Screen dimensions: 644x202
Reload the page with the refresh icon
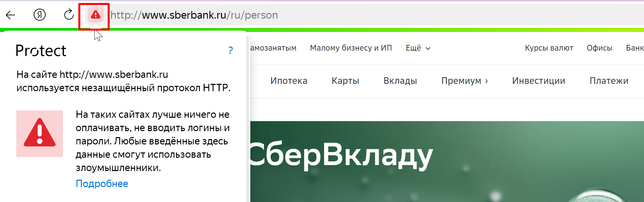click(x=69, y=14)
